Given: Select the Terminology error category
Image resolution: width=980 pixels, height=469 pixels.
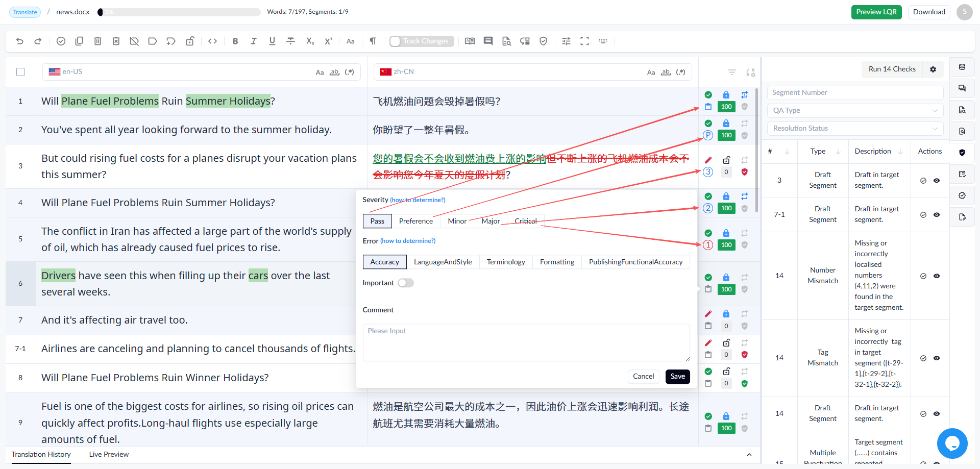Looking at the screenshot, I should point(506,262).
